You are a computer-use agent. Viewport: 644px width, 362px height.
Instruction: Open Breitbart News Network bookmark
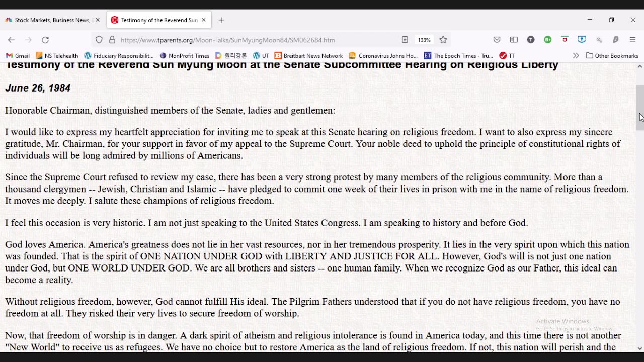[308, 56]
